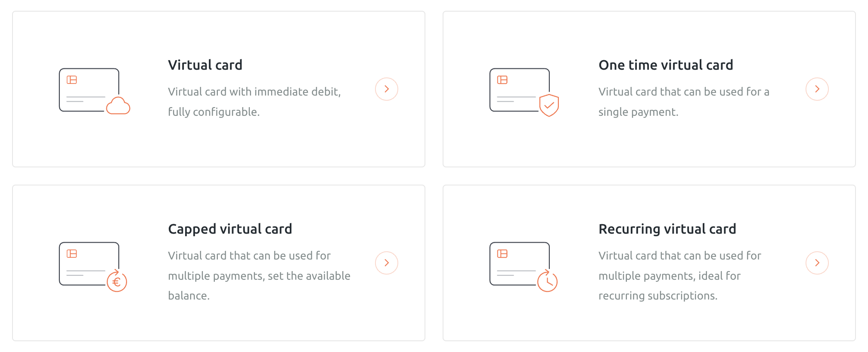Image resolution: width=868 pixels, height=352 pixels.
Task: Select the euro refresh icon on Capped virtual card
Action: click(116, 281)
